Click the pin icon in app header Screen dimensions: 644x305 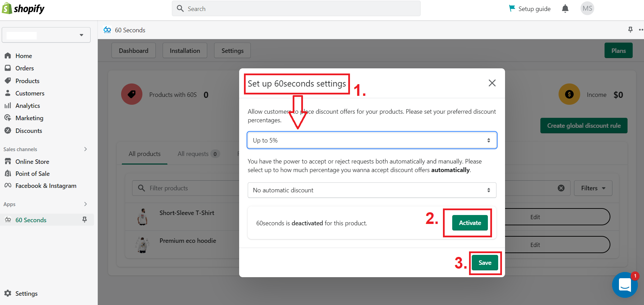[630, 30]
